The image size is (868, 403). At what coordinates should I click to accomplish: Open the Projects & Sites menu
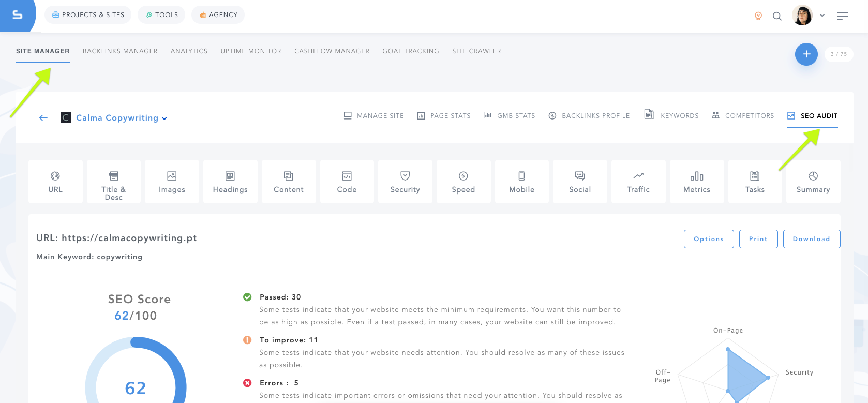pos(88,15)
